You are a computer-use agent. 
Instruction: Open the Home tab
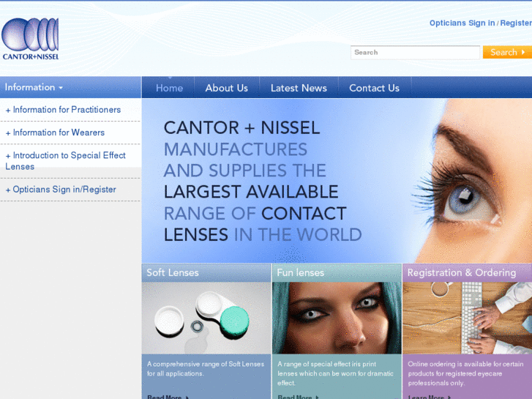click(x=169, y=88)
